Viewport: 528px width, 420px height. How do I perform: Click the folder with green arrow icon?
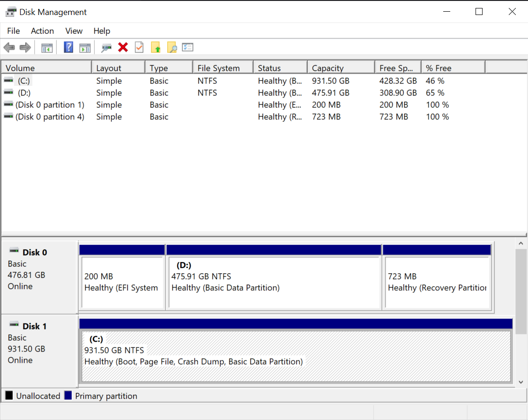click(156, 47)
